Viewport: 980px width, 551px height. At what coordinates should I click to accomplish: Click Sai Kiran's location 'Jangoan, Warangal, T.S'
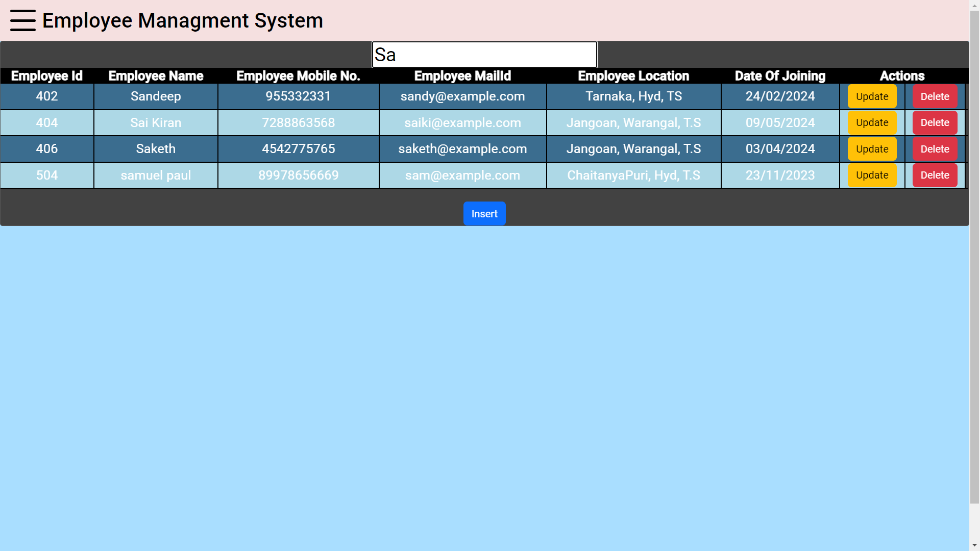pos(633,122)
